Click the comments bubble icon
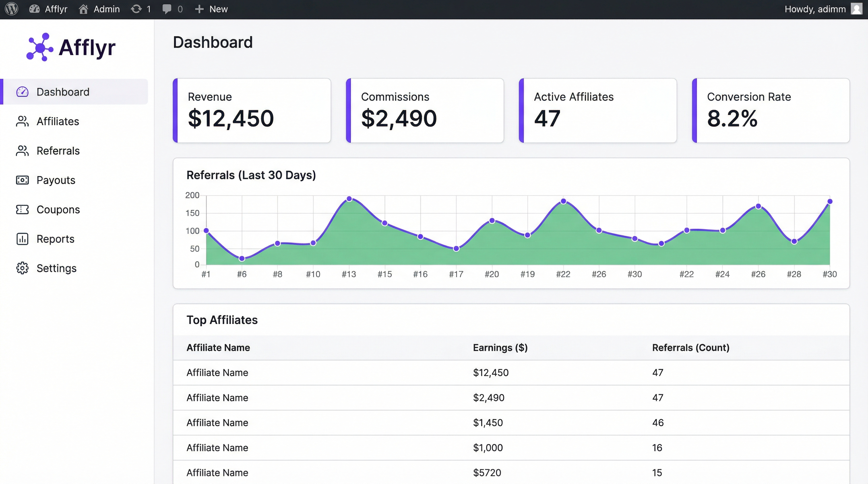The height and width of the screenshot is (484, 868). point(167,9)
